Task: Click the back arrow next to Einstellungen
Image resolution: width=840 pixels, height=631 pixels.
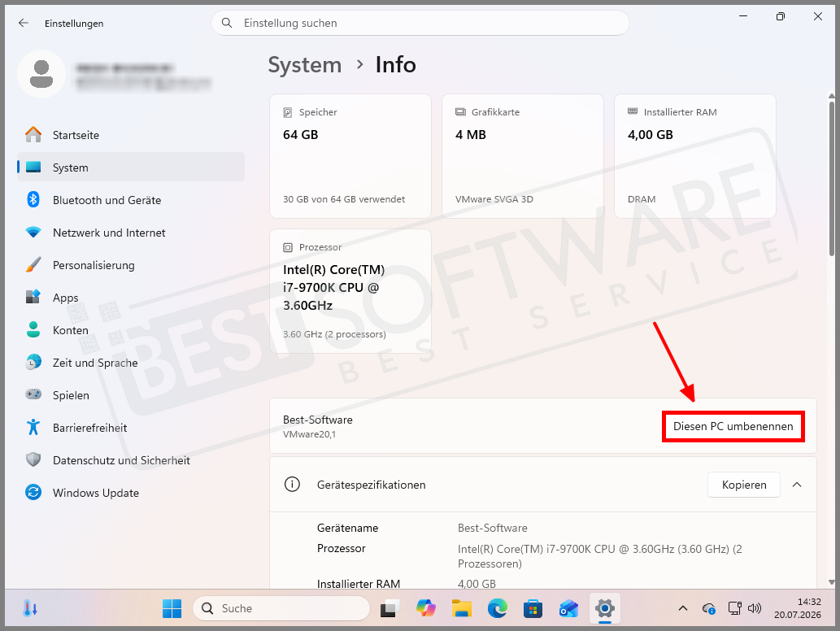Action: tap(23, 23)
